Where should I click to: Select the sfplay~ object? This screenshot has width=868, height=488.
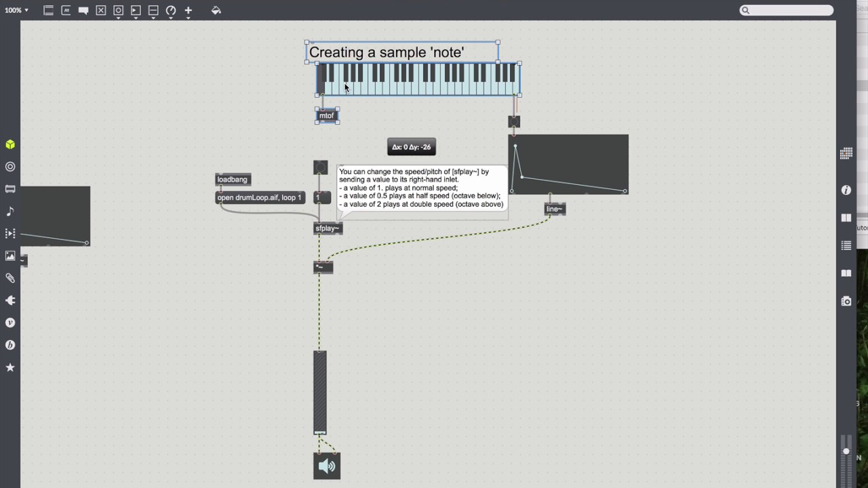pyautogui.click(x=328, y=228)
